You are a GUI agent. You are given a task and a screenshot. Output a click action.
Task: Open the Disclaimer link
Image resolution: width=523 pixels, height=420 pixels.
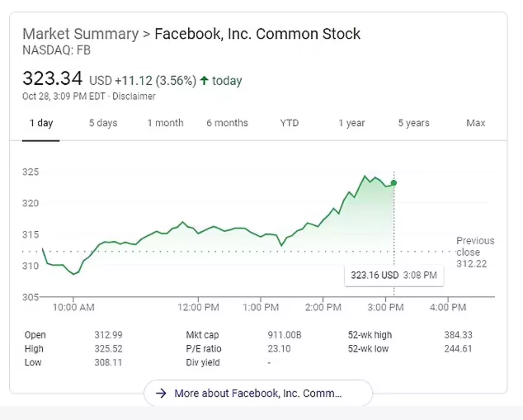[134, 96]
